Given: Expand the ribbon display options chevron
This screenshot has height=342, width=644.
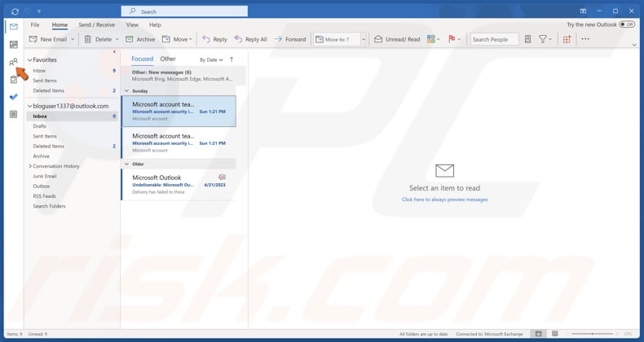Looking at the screenshot, I should coord(635,45).
